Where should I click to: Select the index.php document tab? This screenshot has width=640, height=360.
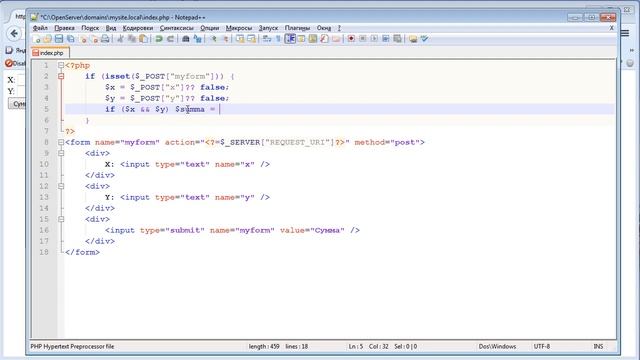[51, 53]
